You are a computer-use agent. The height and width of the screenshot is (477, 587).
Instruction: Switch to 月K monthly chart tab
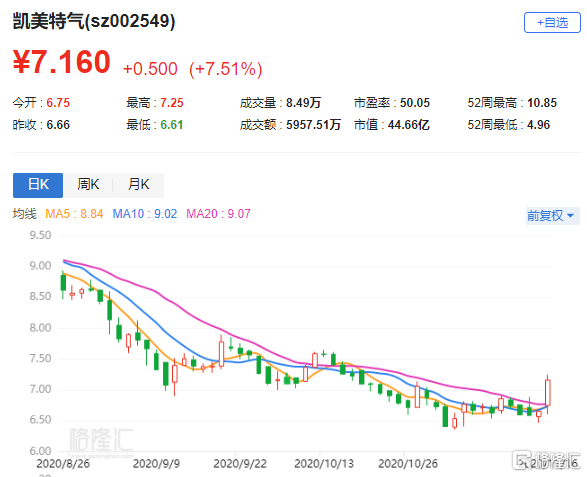pos(139,185)
